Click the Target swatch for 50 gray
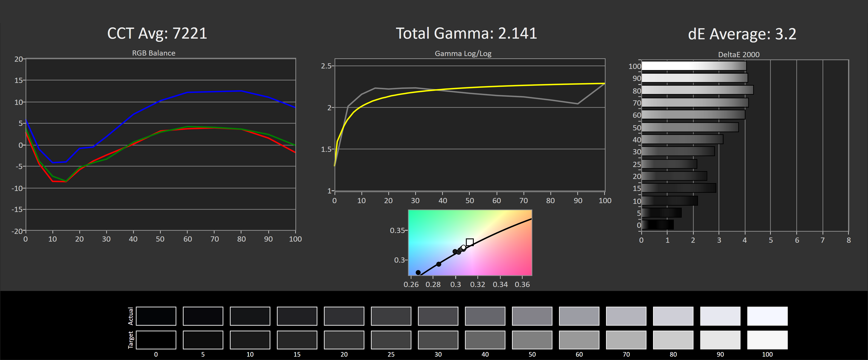Image resolution: width=868 pixels, height=360 pixels. (x=532, y=340)
